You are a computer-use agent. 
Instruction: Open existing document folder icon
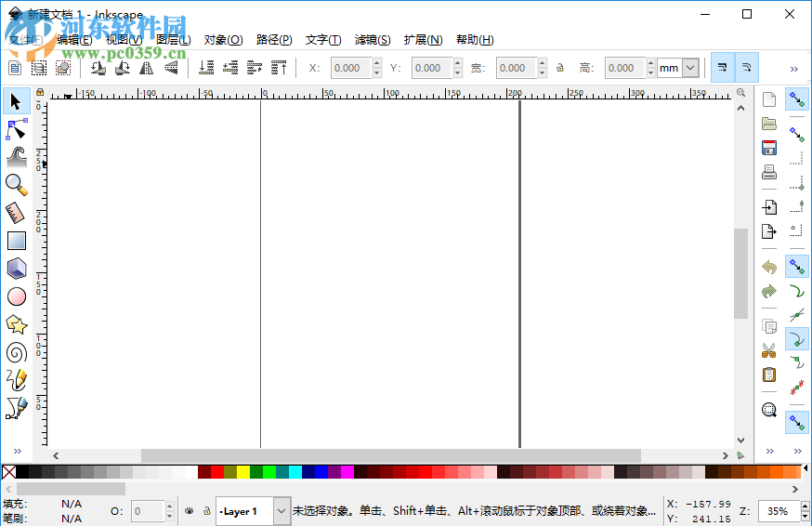769,124
